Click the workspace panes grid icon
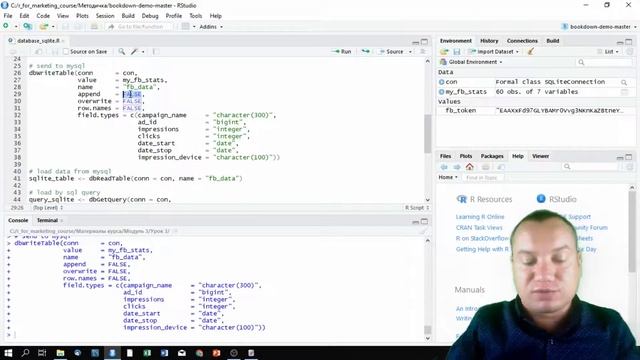This screenshot has height=360, width=640. pyautogui.click(x=186, y=27)
